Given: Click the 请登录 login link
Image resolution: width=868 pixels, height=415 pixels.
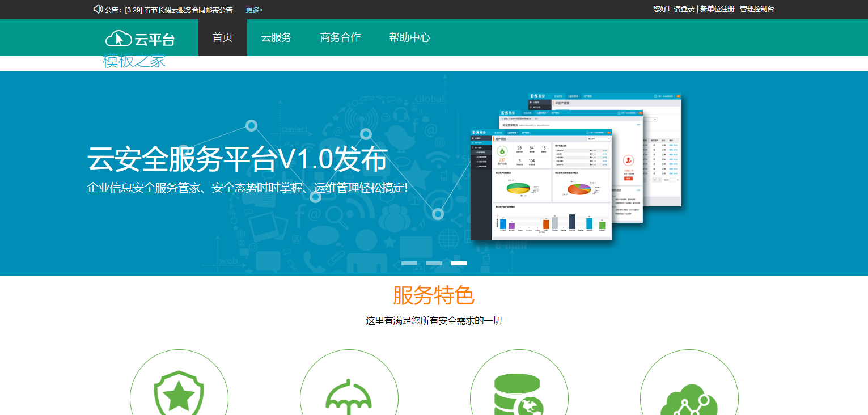Looking at the screenshot, I should tap(684, 9).
